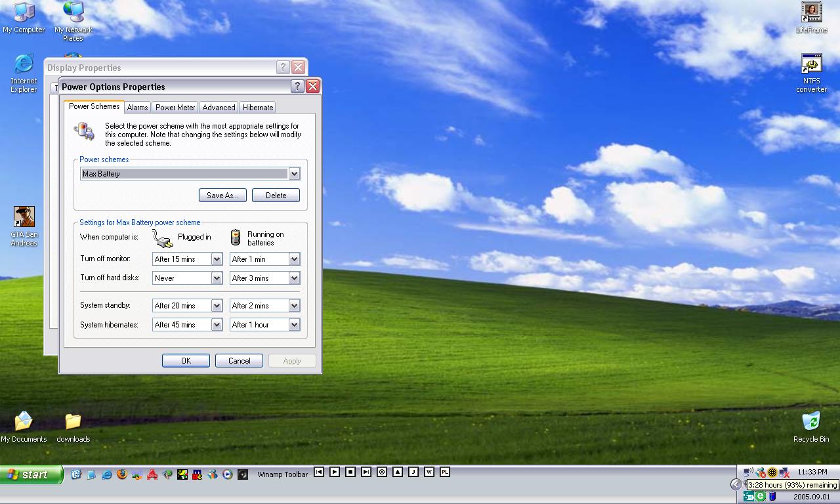Switch to the Alarms tab
The width and height of the screenshot is (840, 504).
[137, 107]
